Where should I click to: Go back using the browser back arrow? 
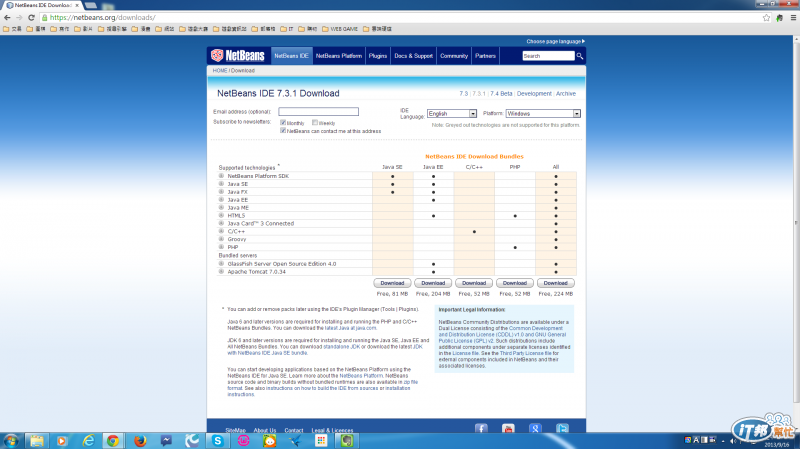pyautogui.click(x=7, y=17)
